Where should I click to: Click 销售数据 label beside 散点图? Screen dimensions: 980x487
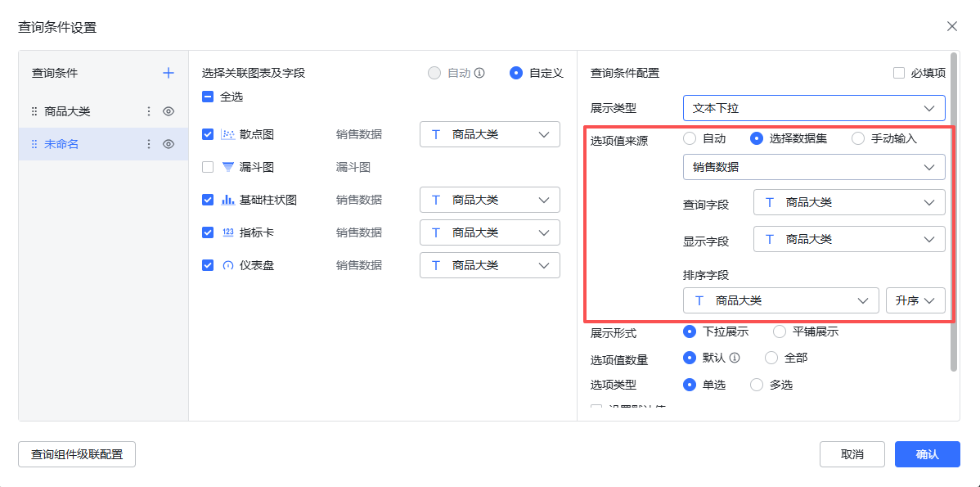pyautogui.click(x=359, y=133)
